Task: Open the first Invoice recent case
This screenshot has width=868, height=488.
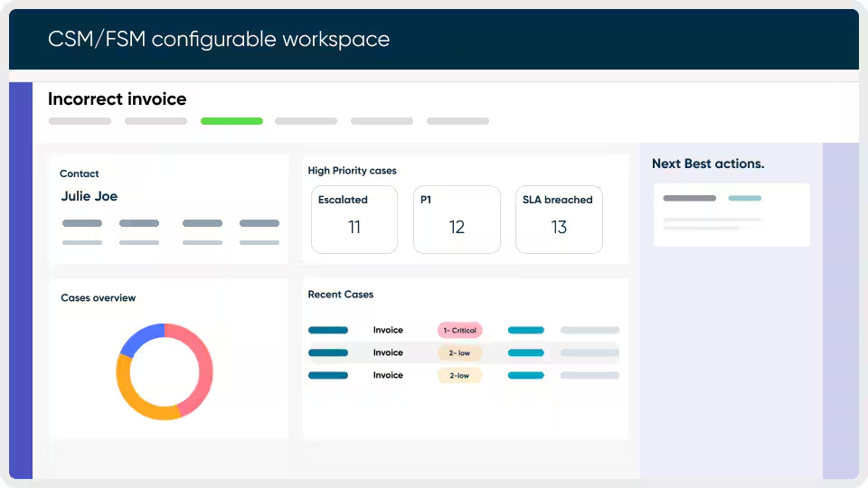Action: (x=388, y=331)
